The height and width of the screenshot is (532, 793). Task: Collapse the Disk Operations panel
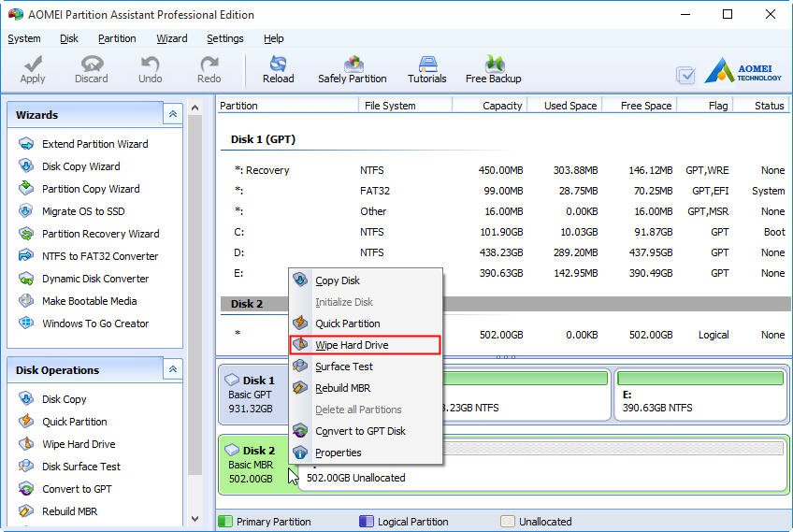tap(173, 369)
